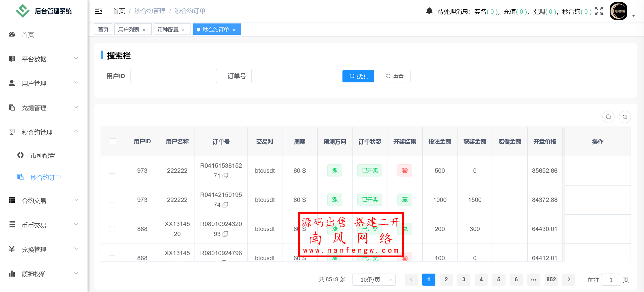
Task: Collapse the 秒合约管理 sidebar menu
Action: point(44,132)
